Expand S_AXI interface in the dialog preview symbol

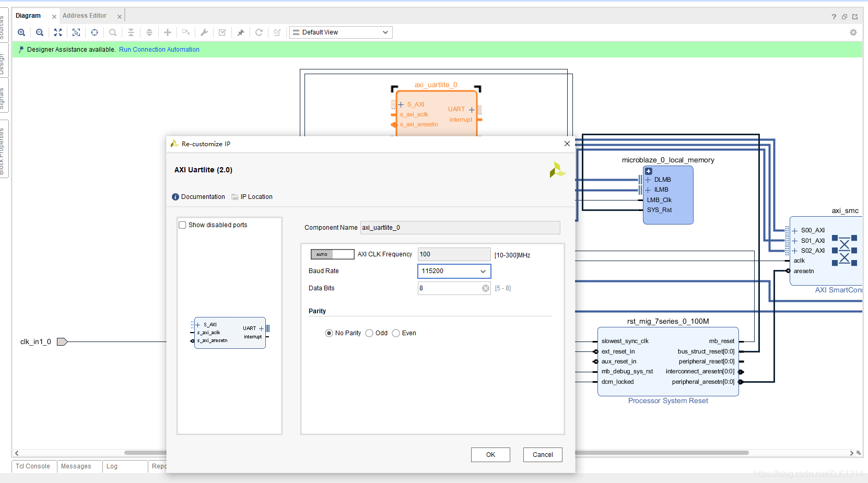[x=198, y=325]
